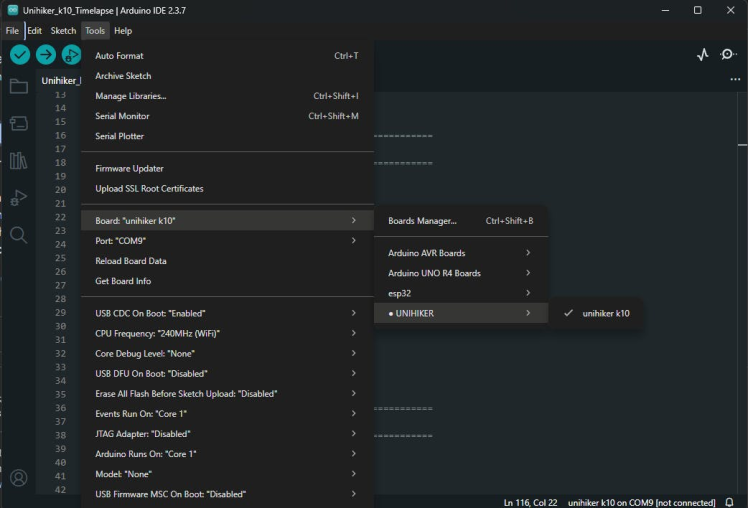Open the Sketchbook folder sidebar icon
The image size is (748, 508).
click(19, 86)
